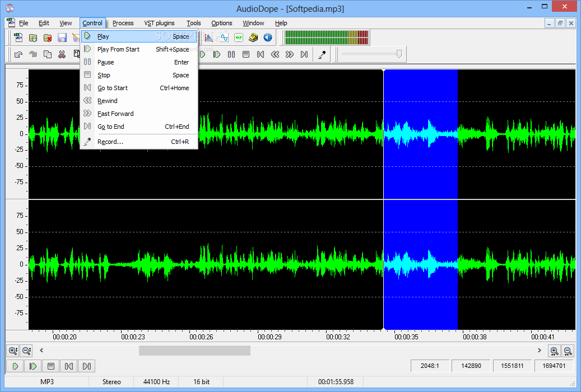581x392 pixels.
Task: Select Fast Forward from Control menu
Action: (x=139, y=114)
